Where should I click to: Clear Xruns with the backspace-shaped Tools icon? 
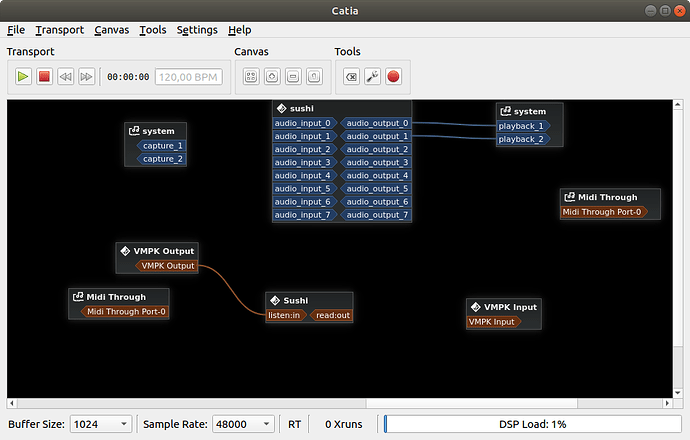click(351, 77)
